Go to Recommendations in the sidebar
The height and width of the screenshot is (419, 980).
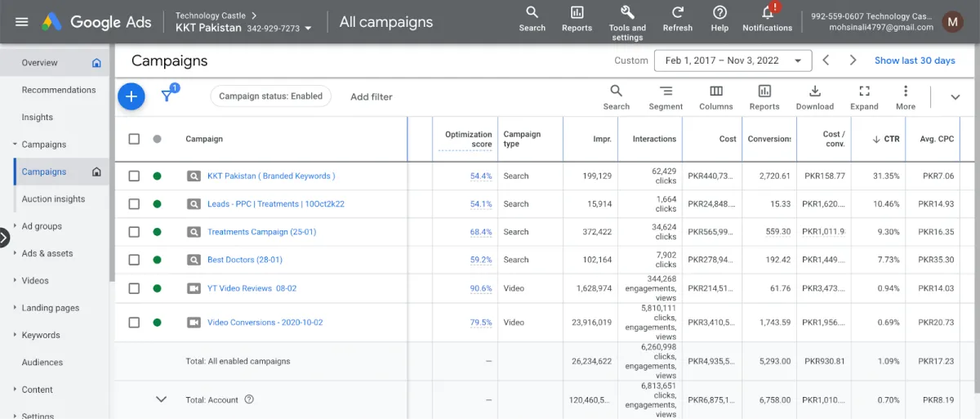(x=59, y=90)
